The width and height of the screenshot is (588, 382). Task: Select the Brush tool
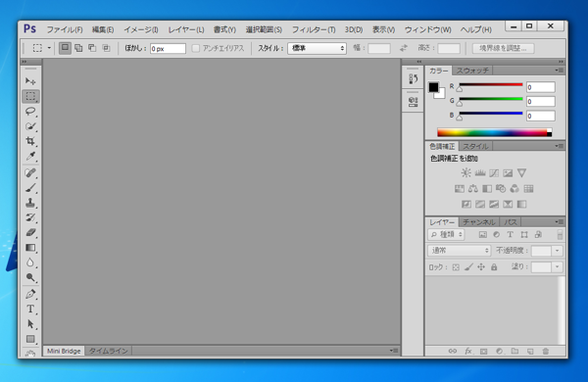tap(30, 188)
